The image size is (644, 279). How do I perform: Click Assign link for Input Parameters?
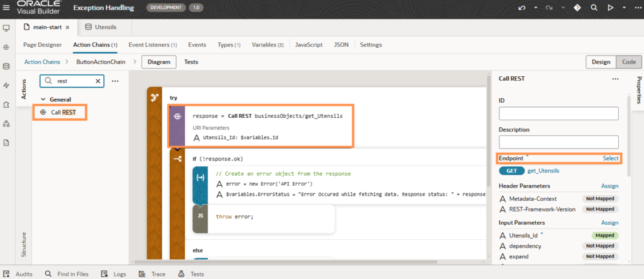609,222
